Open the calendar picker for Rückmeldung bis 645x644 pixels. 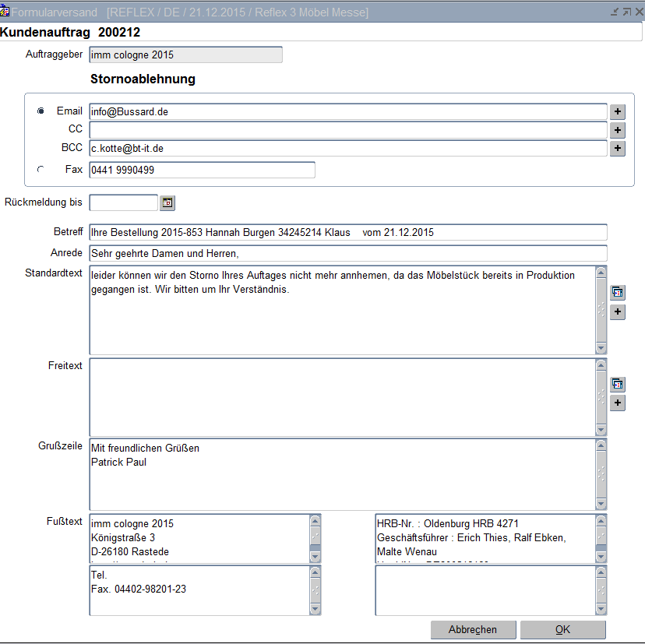[x=167, y=202]
